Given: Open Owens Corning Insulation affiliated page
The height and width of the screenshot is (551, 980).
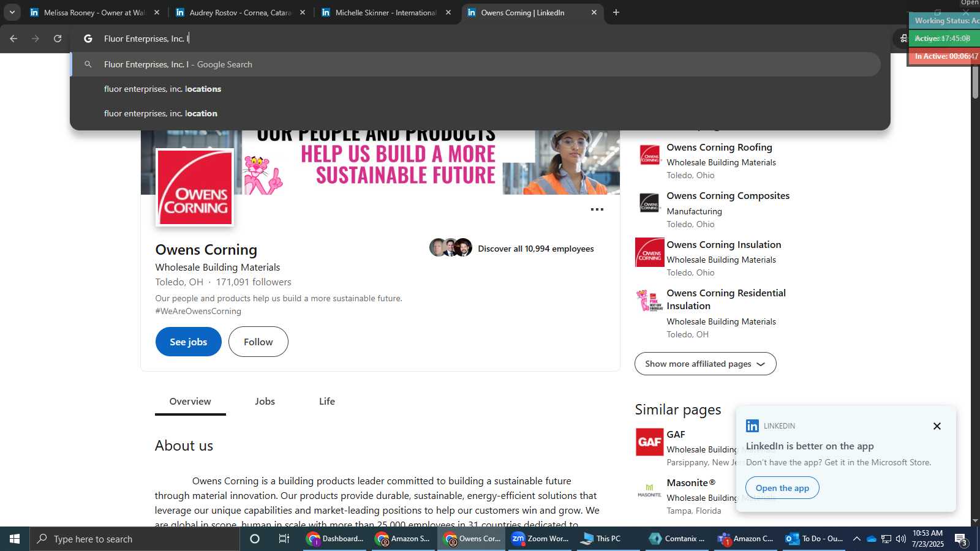Looking at the screenshot, I should pyautogui.click(x=723, y=245).
